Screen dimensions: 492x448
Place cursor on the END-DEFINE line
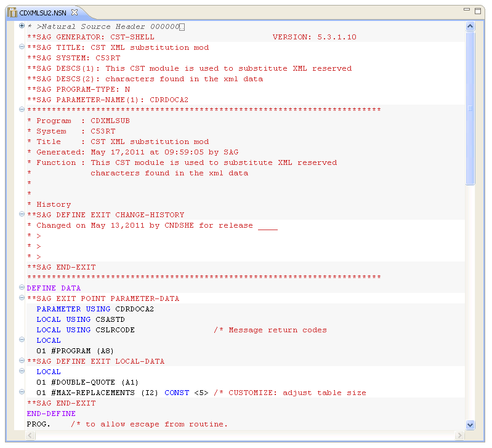pyautogui.click(x=51, y=414)
